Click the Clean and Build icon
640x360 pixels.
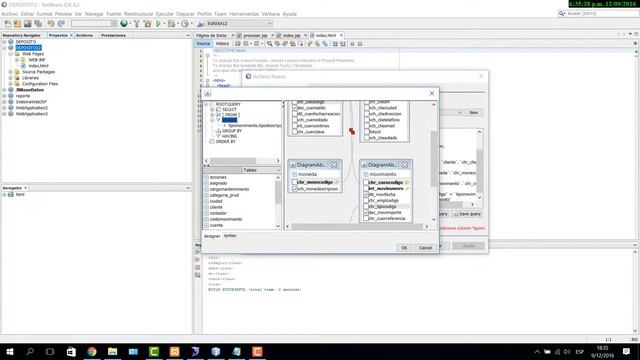147,24
